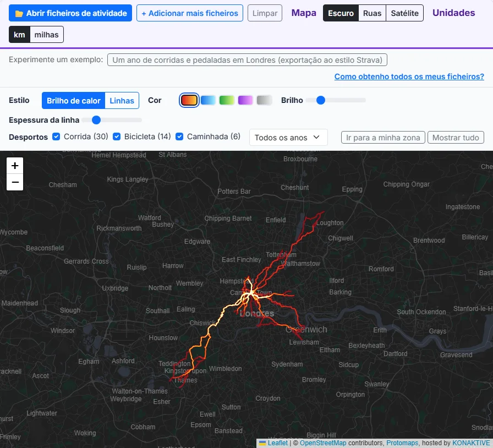Select the purple color swatch
Screen dimensions: 493x448
(x=245, y=100)
